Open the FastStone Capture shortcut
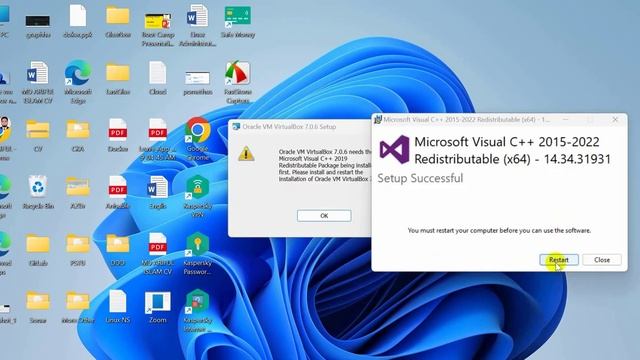The width and height of the screenshot is (640, 360). [x=238, y=82]
